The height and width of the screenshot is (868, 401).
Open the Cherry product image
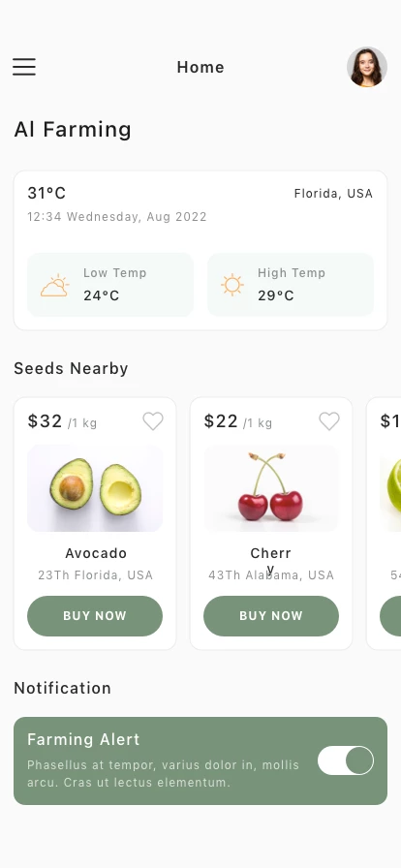[x=271, y=488]
